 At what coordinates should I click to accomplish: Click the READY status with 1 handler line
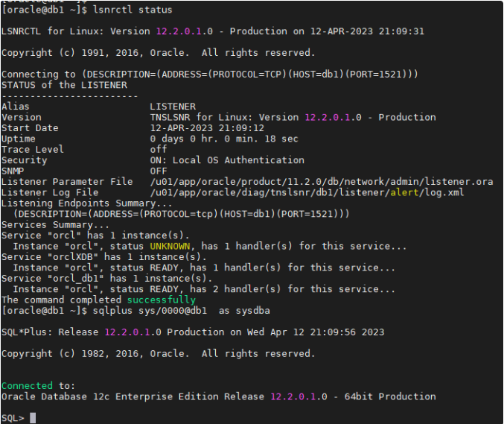click(x=204, y=268)
